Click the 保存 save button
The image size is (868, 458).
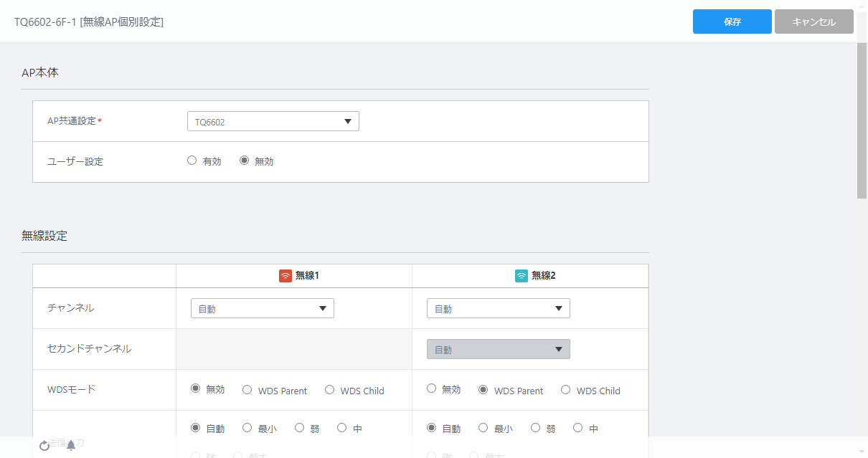click(x=732, y=22)
